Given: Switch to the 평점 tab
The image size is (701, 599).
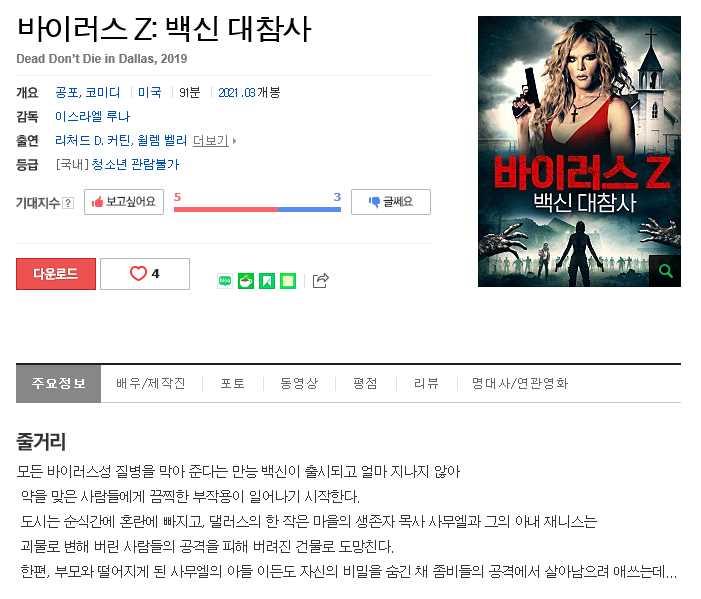Looking at the screenshot, I should (365, 384).
